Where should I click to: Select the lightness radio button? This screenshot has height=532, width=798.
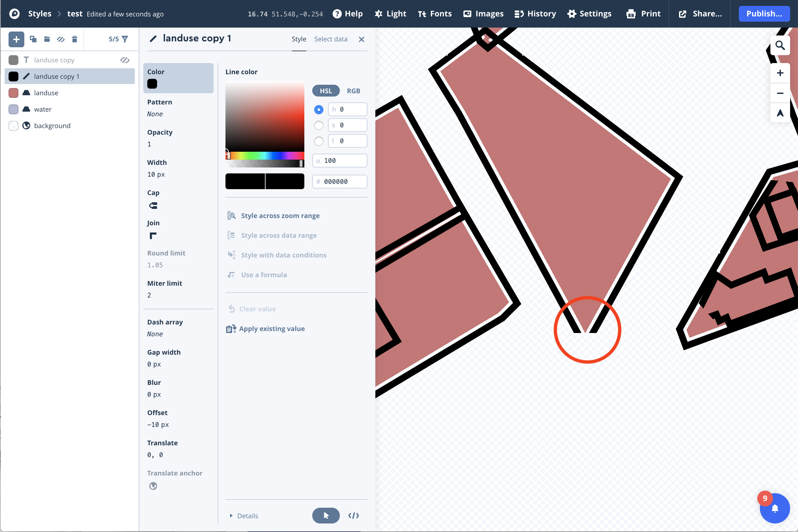coord(318,141)
